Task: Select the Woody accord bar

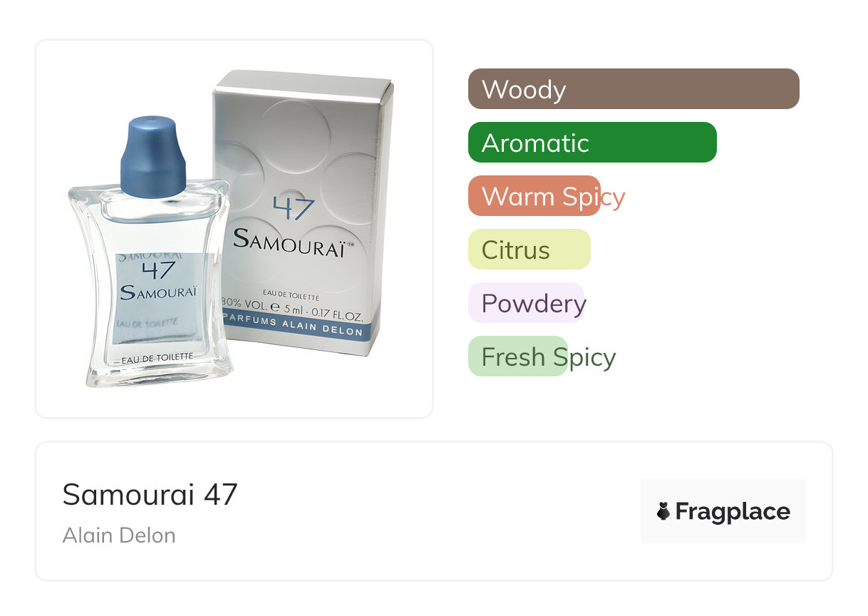Action: pos(634,89)
